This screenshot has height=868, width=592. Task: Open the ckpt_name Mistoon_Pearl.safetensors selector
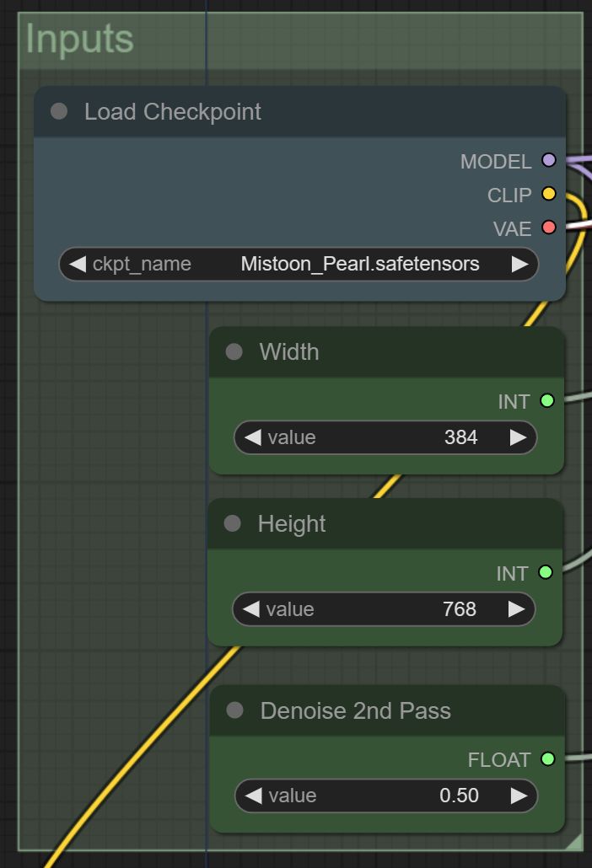tap(299, 264)
